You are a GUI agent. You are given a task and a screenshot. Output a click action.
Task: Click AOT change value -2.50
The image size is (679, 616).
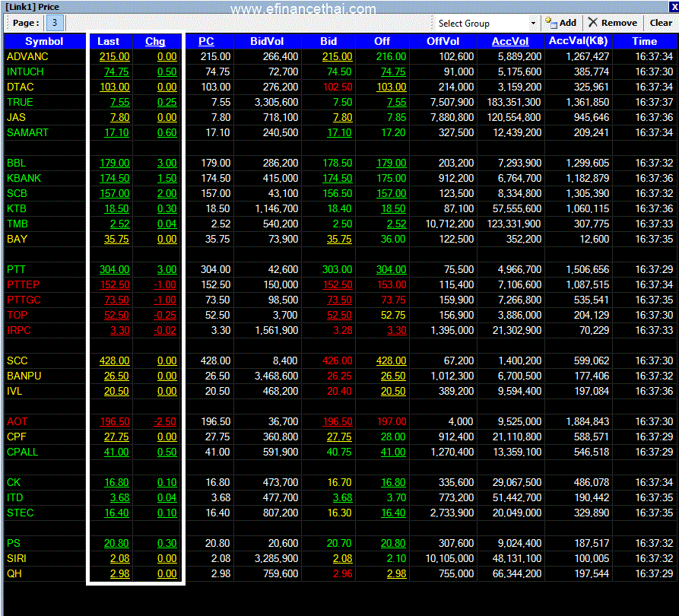pos(164,421)
